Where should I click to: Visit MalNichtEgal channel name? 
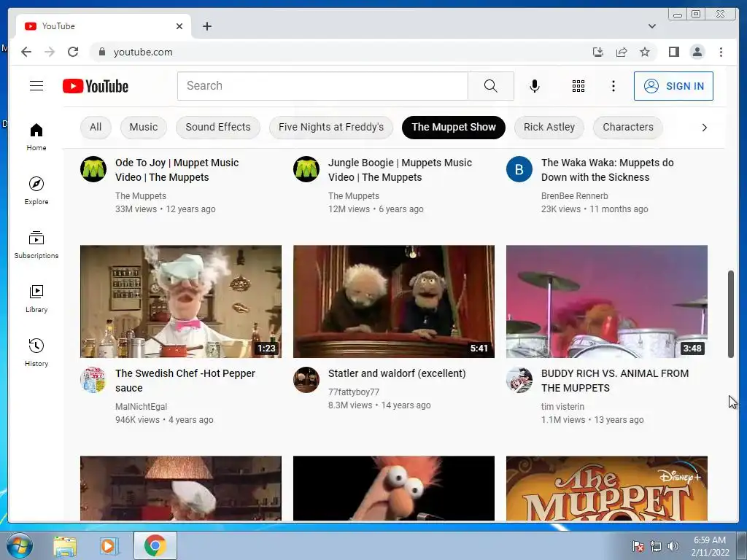point(141,407)
